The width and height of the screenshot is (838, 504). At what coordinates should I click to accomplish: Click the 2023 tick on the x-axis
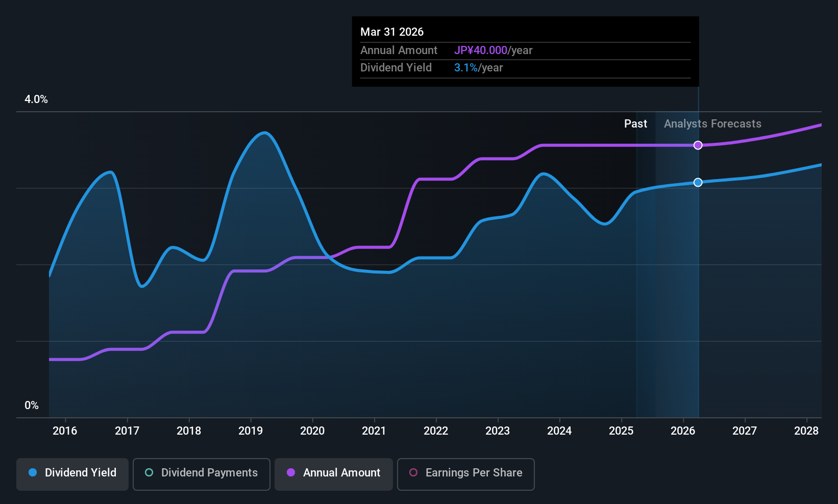pos(498,431)
